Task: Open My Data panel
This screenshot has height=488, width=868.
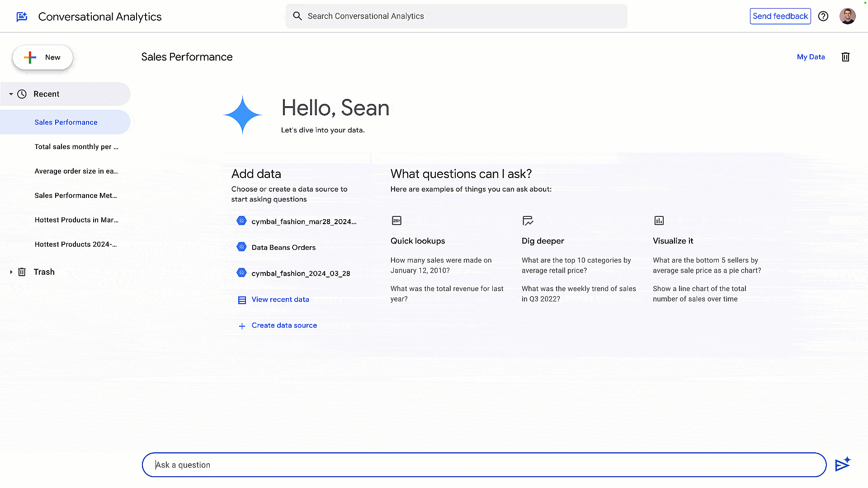Action: 811,56
